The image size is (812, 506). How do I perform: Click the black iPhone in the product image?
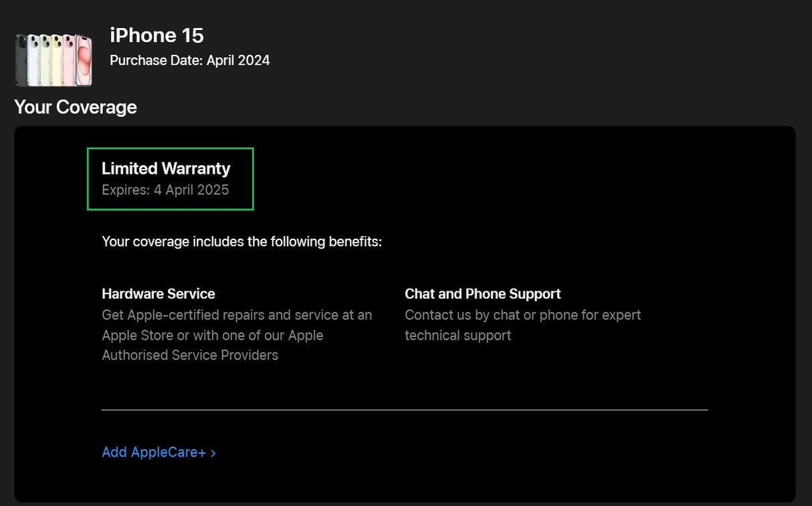(21, 61)
